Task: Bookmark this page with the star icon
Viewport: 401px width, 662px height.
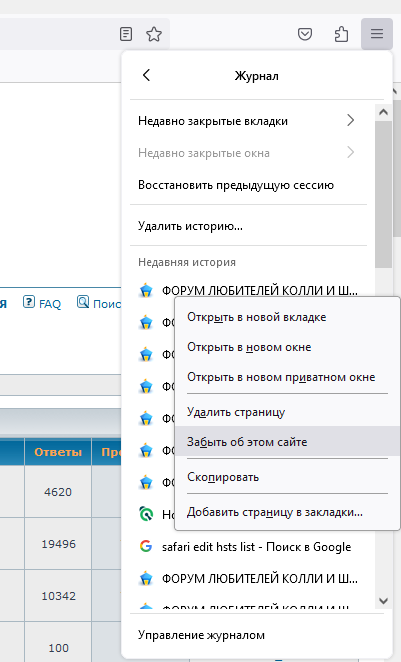Action: pos(154,34)
